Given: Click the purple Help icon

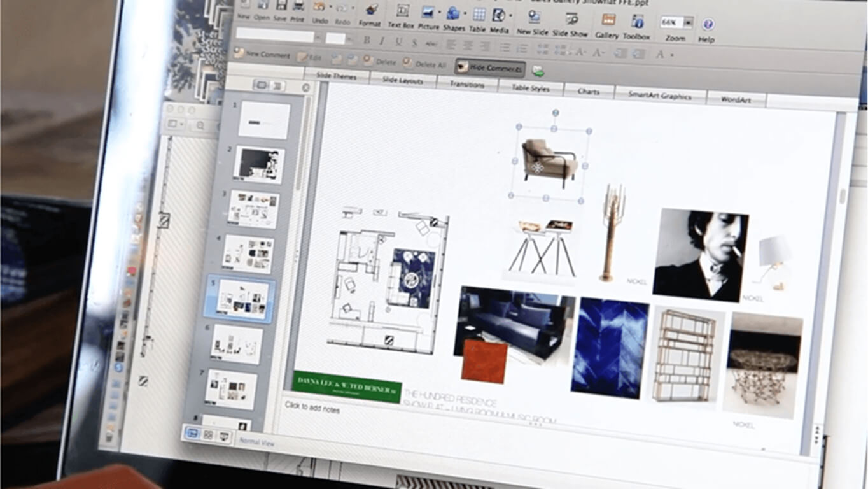Looking at the screenshot, I should pyautogui.click(x=707, y=24).
